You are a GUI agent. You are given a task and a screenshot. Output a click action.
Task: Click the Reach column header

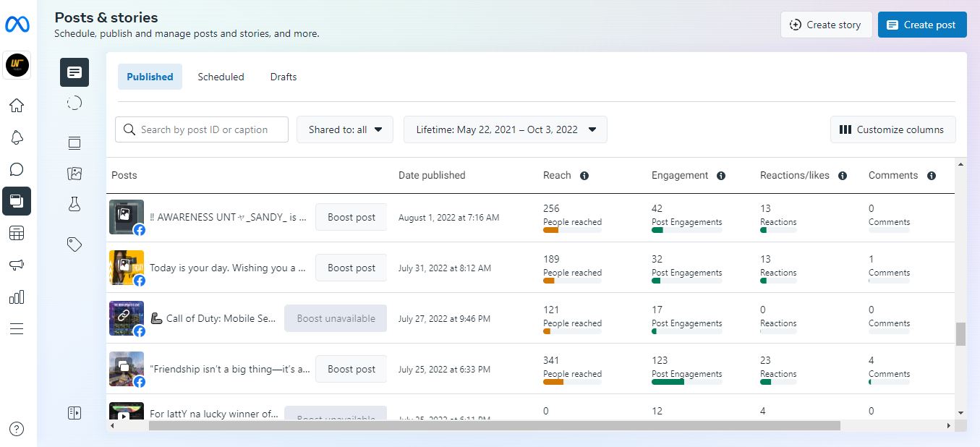point(557,175)
